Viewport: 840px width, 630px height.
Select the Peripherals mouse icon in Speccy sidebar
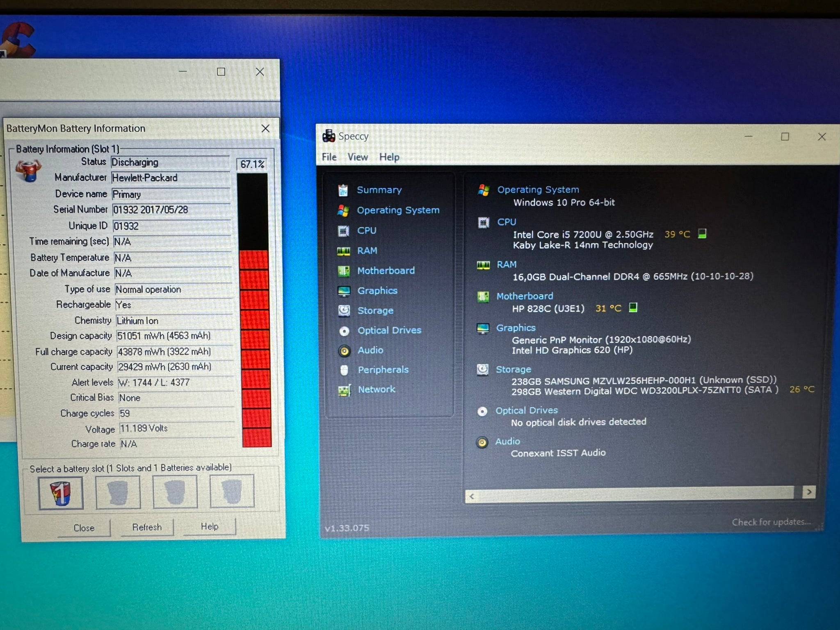(345, 370)
